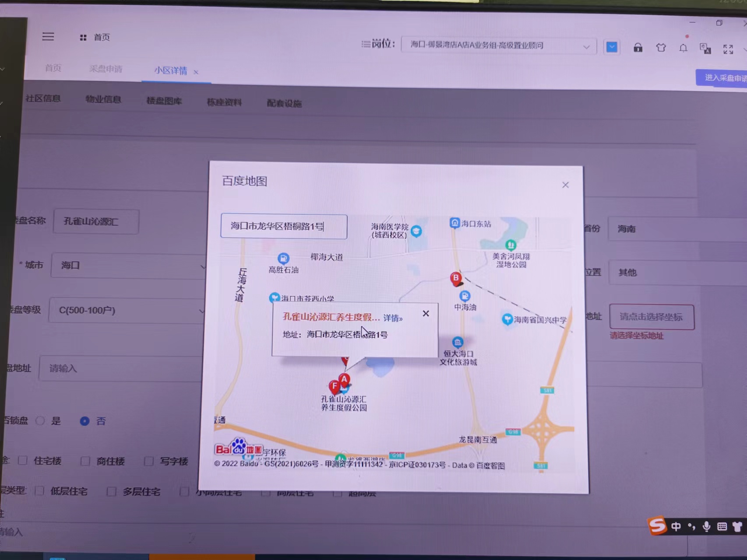The image size is (747, 560).
Task: Switch to the 楼盘图库 tab
Action: 164,101
